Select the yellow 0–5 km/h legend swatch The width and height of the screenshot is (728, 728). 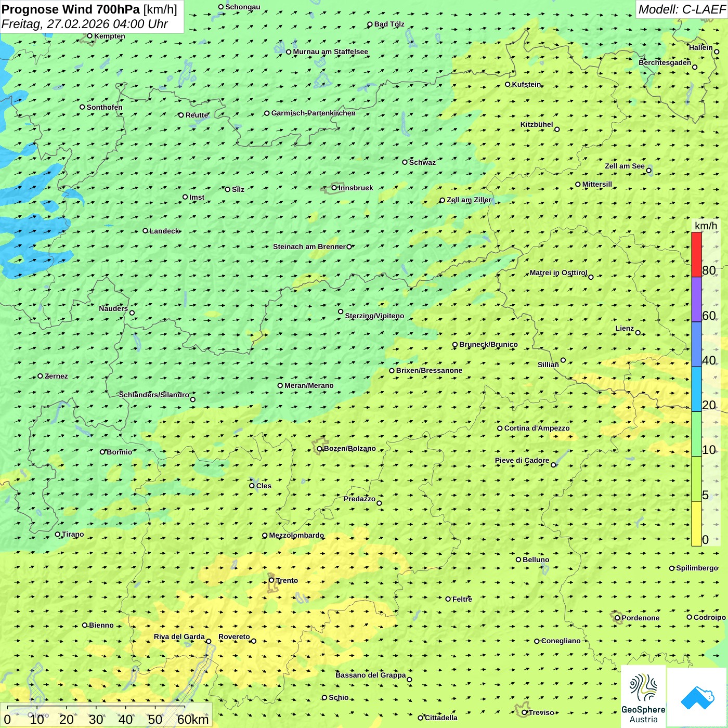click(696, 524)
